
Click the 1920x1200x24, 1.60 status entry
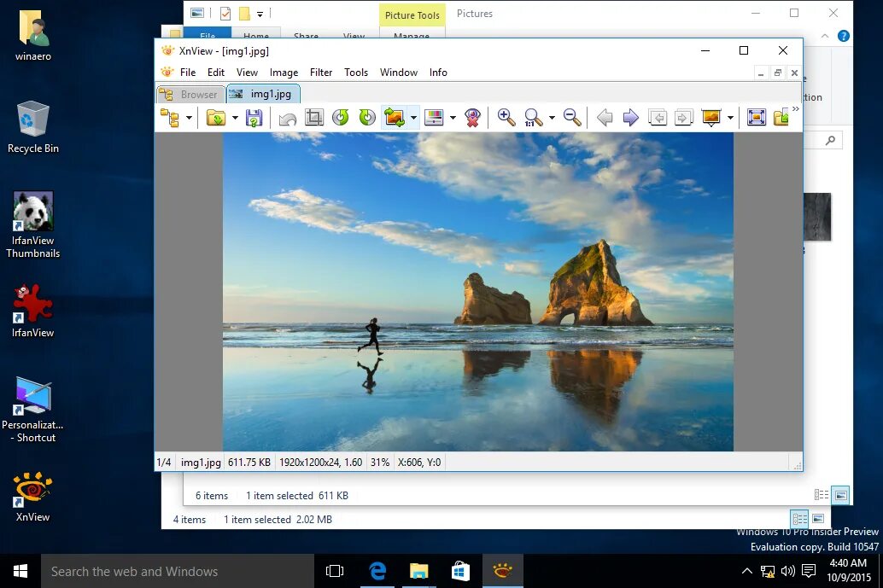tap(320, 463)
